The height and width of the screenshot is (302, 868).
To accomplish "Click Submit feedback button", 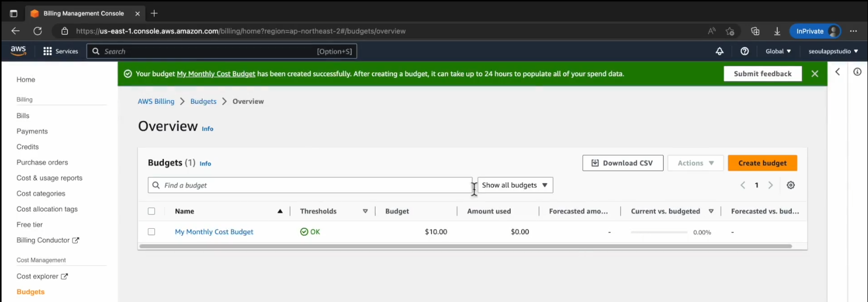I will coord(762,74).
